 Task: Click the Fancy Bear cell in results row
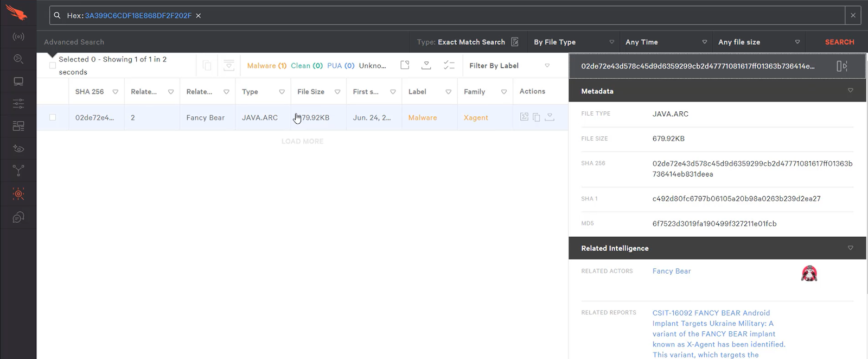(205, 117)
